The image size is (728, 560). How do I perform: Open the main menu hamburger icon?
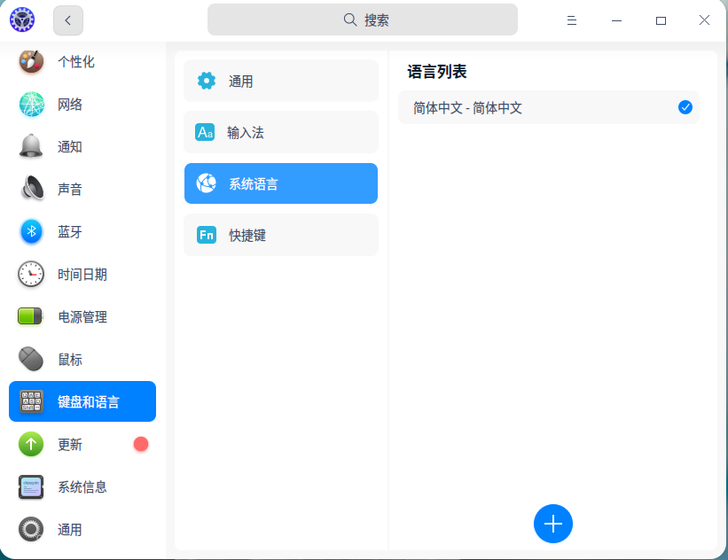tap(572, 20)
